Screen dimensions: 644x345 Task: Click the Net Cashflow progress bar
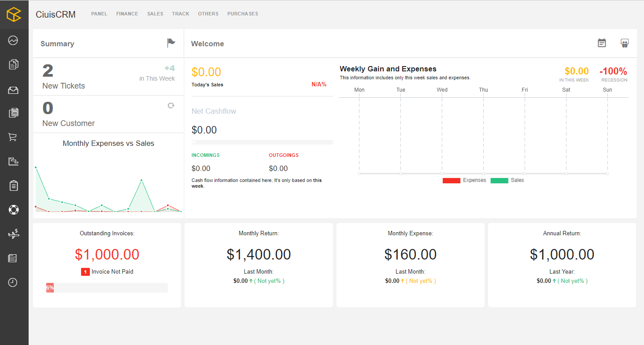(x=262, y=142)
